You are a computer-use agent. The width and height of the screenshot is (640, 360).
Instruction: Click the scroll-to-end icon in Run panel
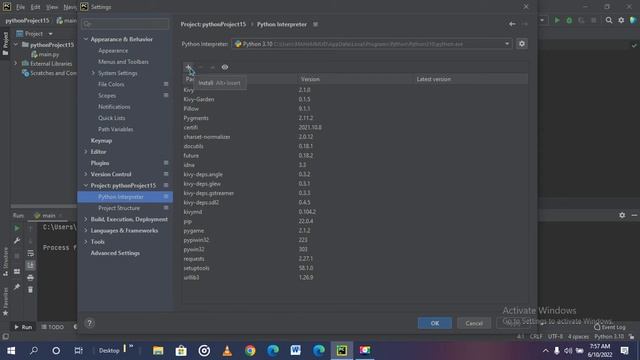30,265
